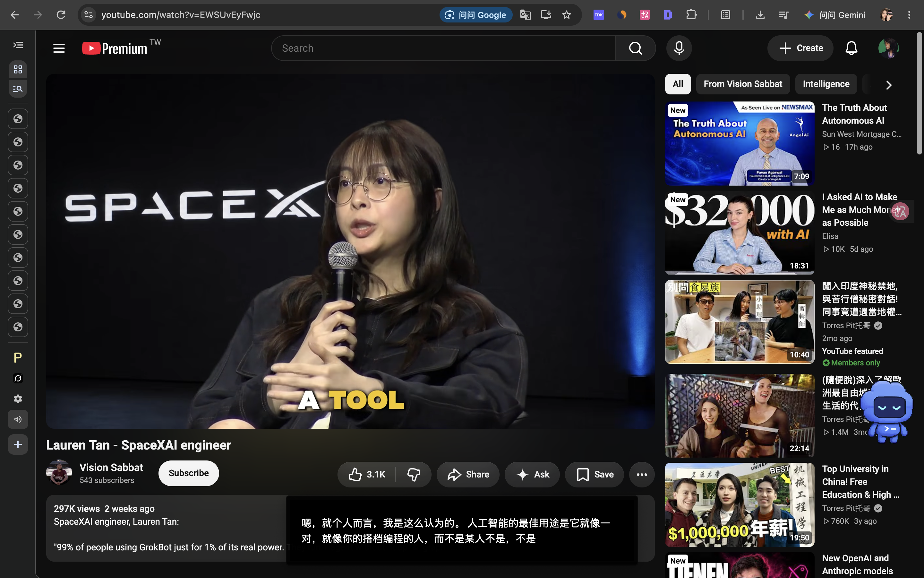This screenshot has width=924, height=578.
Task: Go back with the browser back arrow
Action: tap(14, 15)
